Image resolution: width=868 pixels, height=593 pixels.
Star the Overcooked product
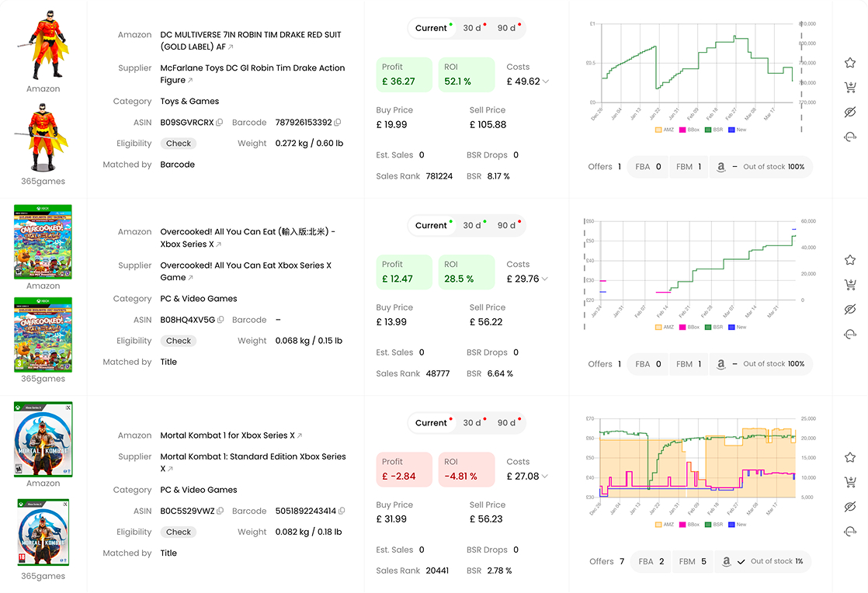coord(850,260)
